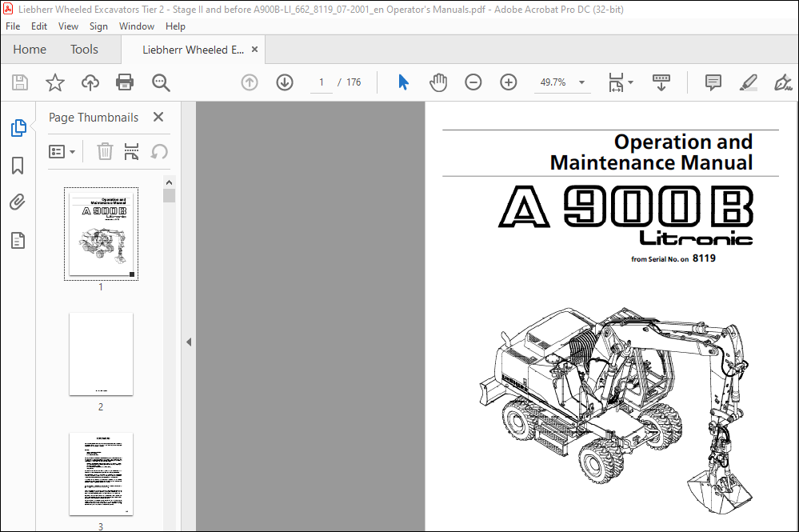Screen dimensions: 799x532
Task: Click the Page Thumbnails panel title
Action: click(x=94, y=118)
